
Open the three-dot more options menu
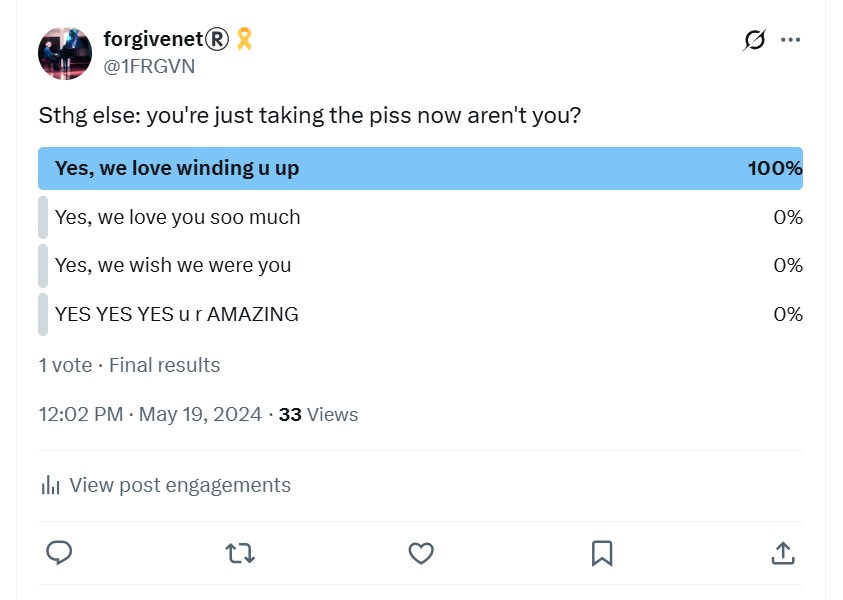point(790,40)
